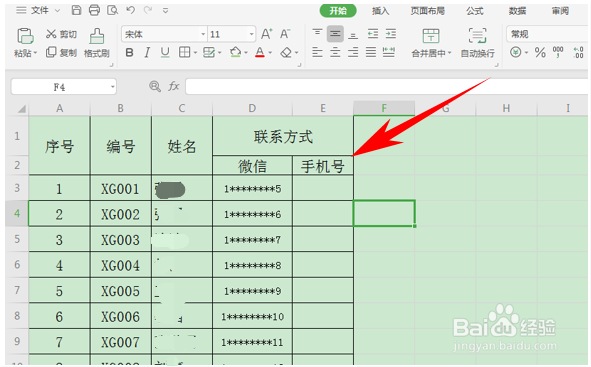
Task: Click the Decrease Indent icon
Action: (373, 34)
